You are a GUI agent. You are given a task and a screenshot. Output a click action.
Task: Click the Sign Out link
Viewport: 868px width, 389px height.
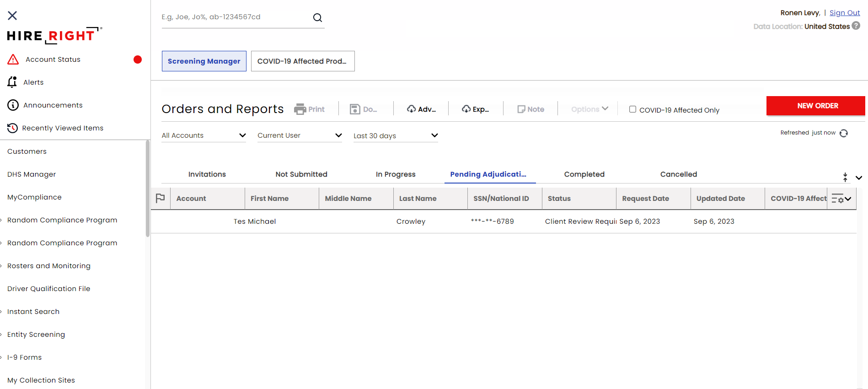tap(844, 13)
